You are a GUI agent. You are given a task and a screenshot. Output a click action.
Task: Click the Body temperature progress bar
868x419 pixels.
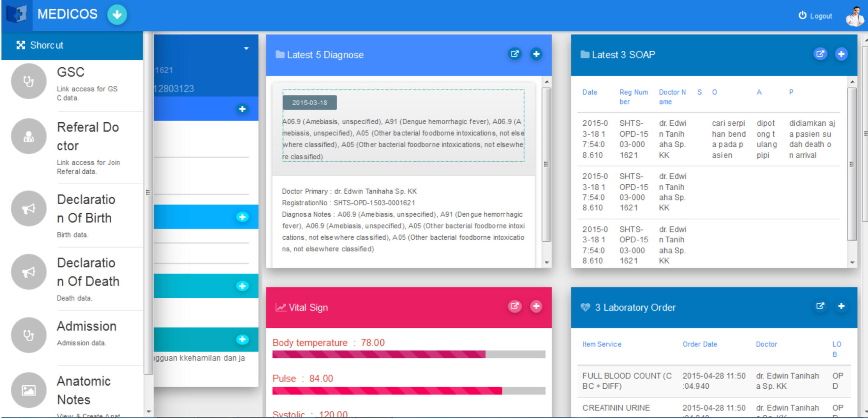409,354
